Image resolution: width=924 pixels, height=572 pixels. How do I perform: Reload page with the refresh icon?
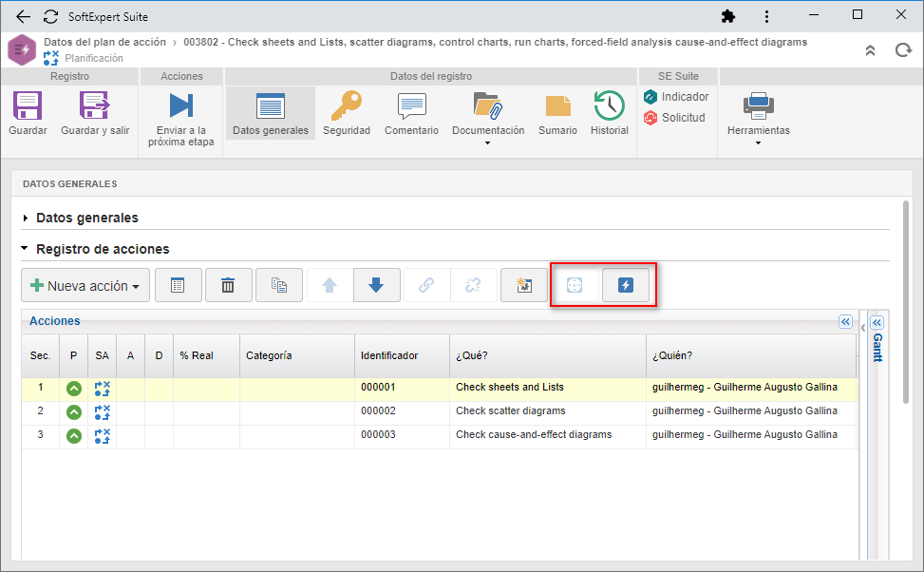point(50,16)
